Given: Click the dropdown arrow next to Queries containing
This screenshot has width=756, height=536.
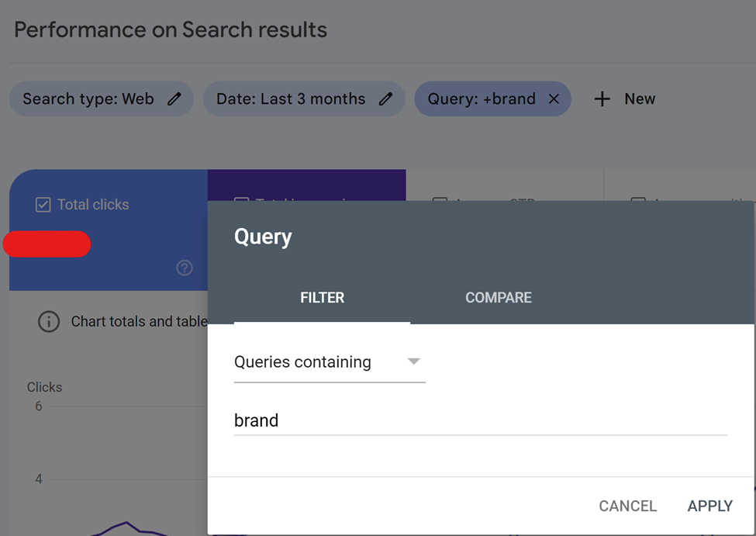Looking at the screenshot, I should [413, 361].
